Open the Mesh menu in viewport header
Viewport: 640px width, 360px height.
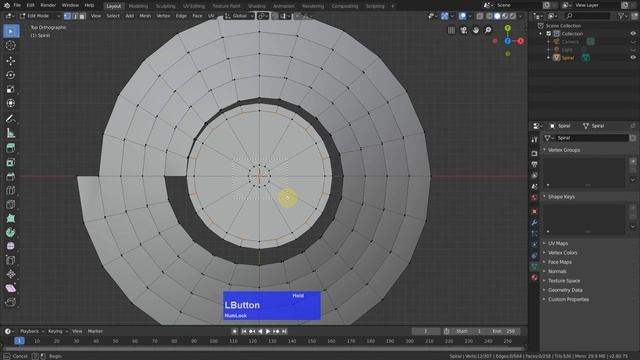point(145,16)
